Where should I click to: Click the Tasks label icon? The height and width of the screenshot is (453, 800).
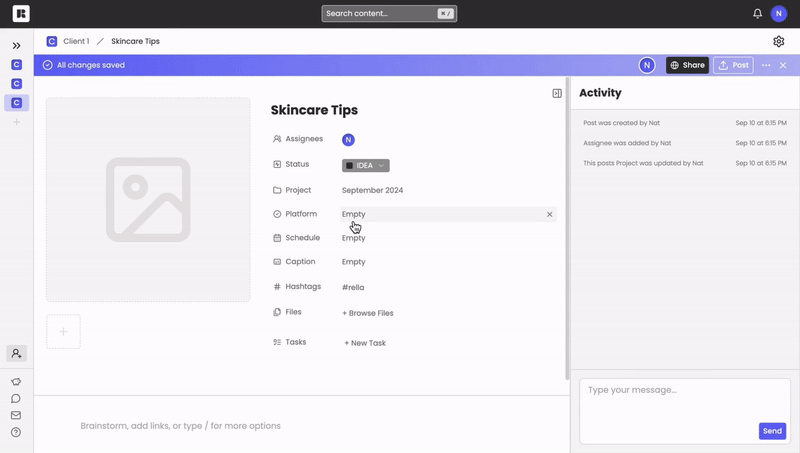tap(277, 342)
